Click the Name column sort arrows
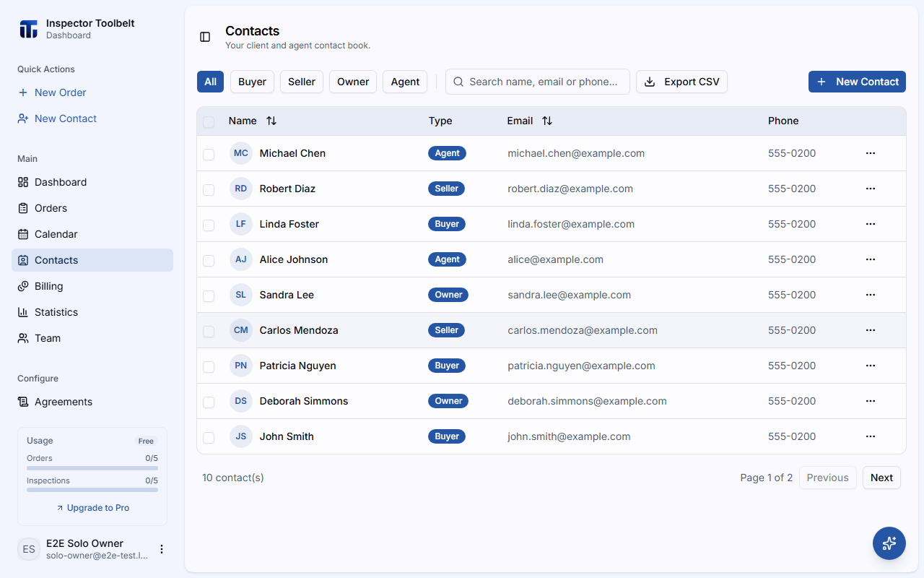924x578 pixels. [x=271, y=121]
